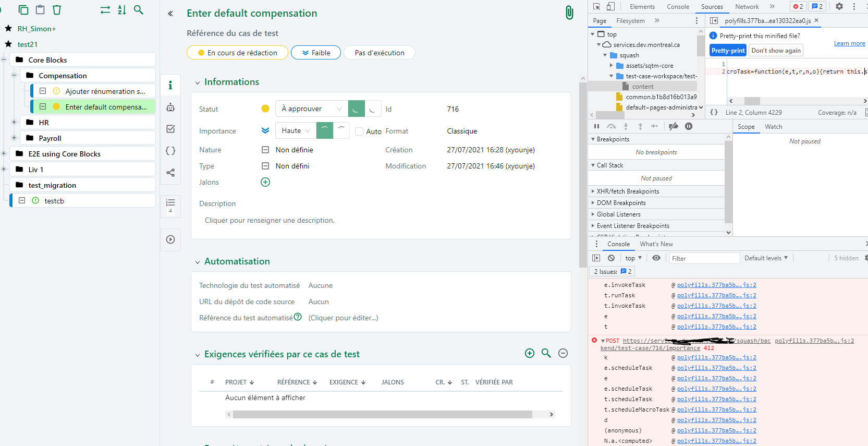The image size is (868, 446).
Task: Click the paperclip attachments icon
Action: (569, 13)
